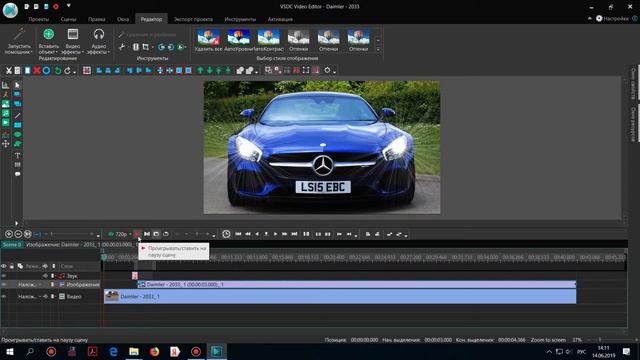Viewport: 640px width, 360px height.
Task: Open the dropdown arrow next to Redo
Action: pyautogui.click(x=74, y=72)
